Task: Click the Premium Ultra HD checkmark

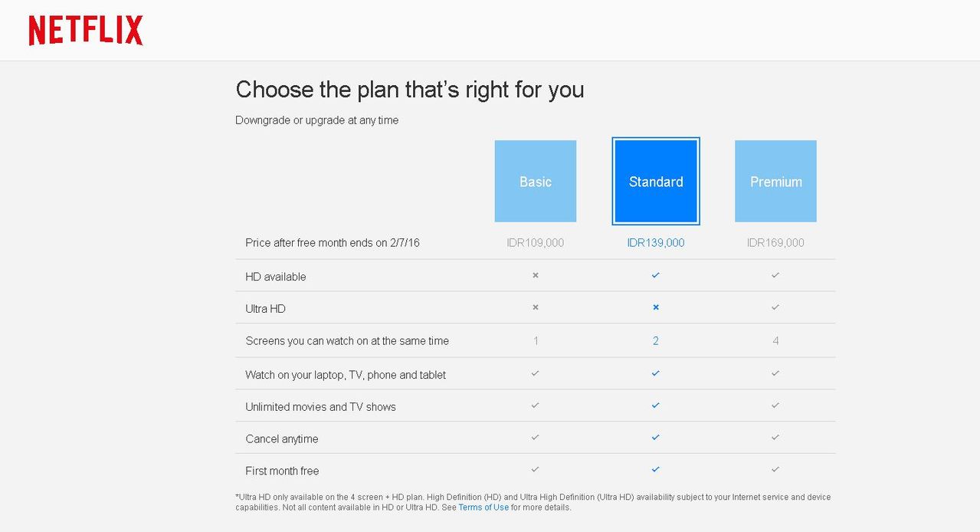Action: click(x=775, y=307)
